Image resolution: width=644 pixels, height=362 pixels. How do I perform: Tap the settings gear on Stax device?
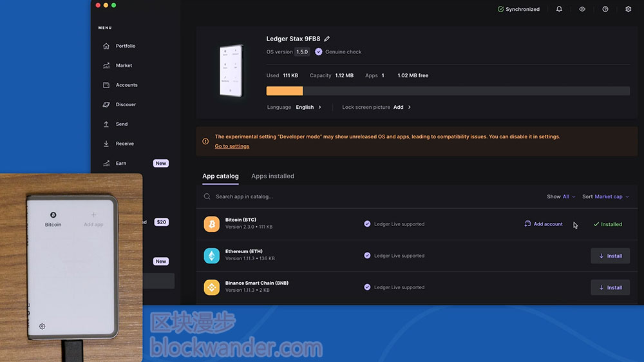click(42, 327)
